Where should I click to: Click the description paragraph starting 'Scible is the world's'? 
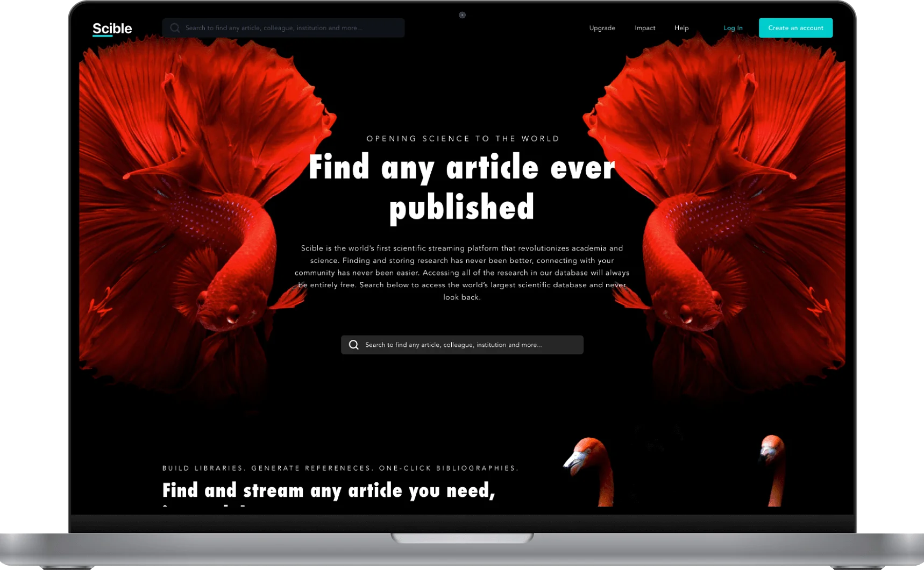462,273
